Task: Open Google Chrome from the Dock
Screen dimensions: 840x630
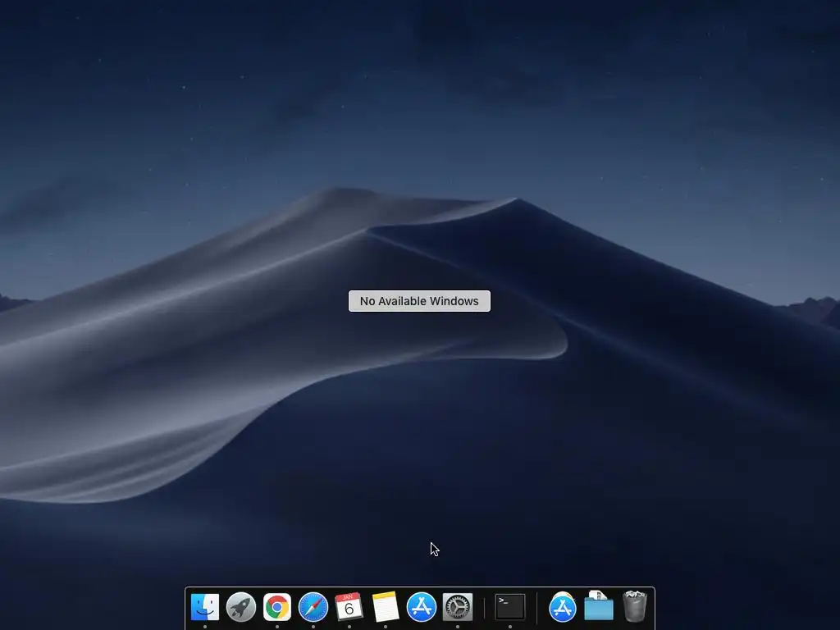Action: pyautogui.click(x=277, y=607)
